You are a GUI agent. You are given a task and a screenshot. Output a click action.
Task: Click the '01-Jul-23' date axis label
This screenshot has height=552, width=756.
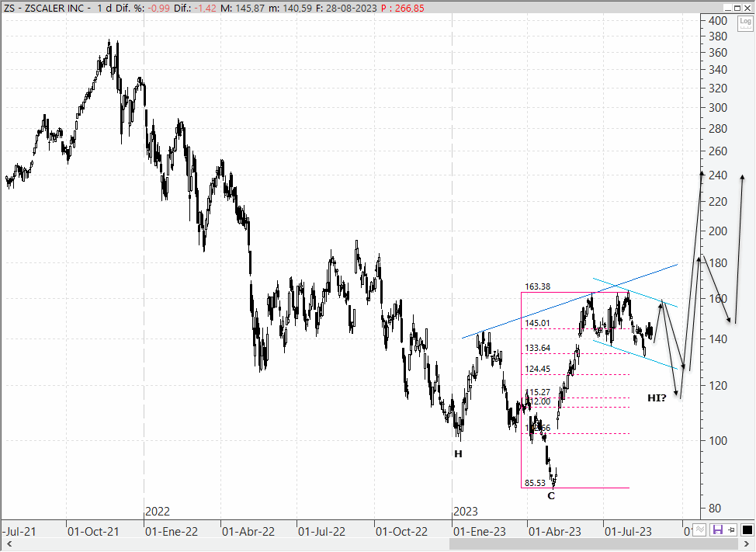pos(628,531)
